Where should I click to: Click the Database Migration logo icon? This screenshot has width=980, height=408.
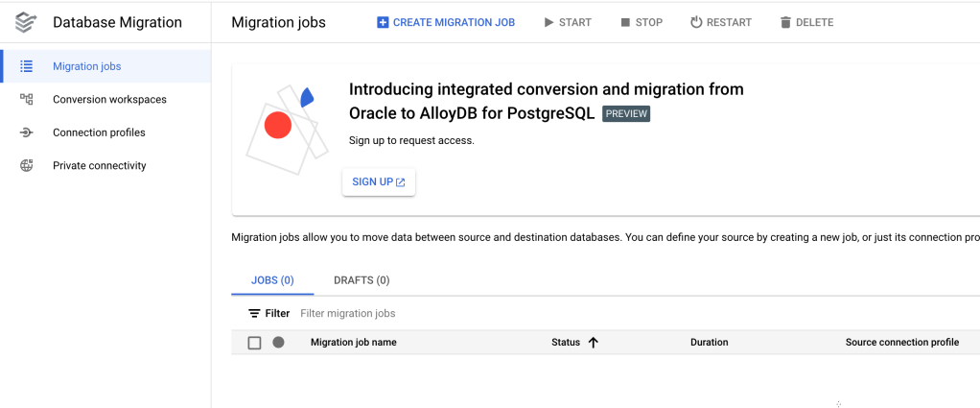pos(26,22)
